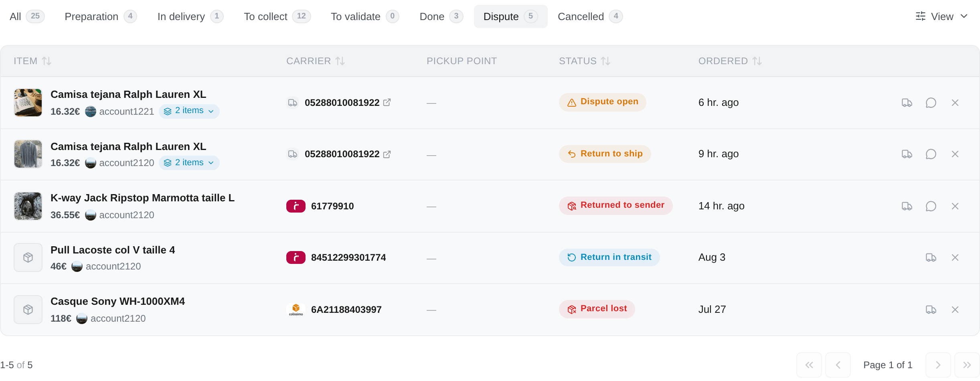Image resolution: width=980 pixels, height=381 pixels.
Task: Click shipment truck icon on 9 hr. ago row
Action: [x=907, y=154]
